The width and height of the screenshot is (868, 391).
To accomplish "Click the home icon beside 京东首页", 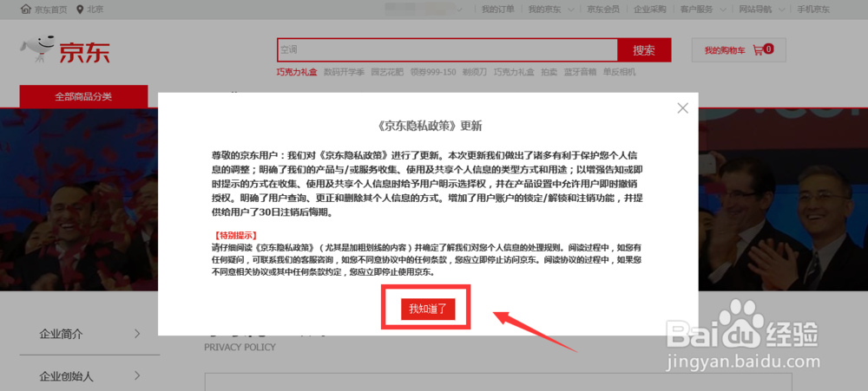I will (x=25, y=10).
